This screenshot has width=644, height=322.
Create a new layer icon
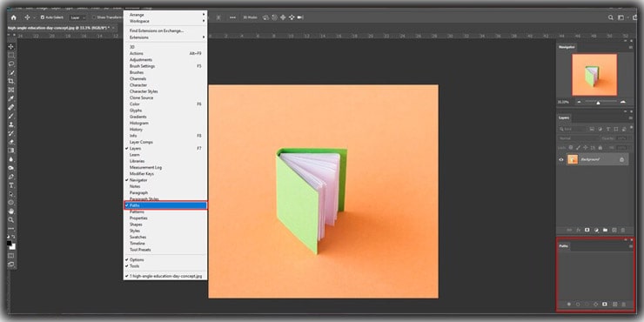point(614,230)
